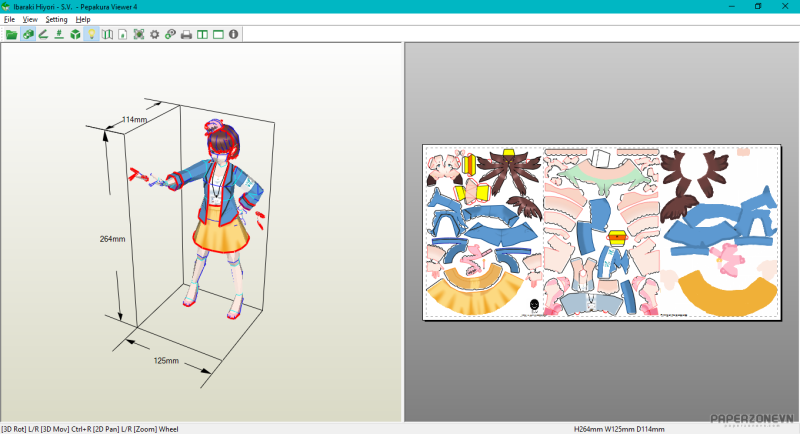Screen dimensions: 800x434
Task: Click the green 3D cube icon
Action: click(75, 34)
